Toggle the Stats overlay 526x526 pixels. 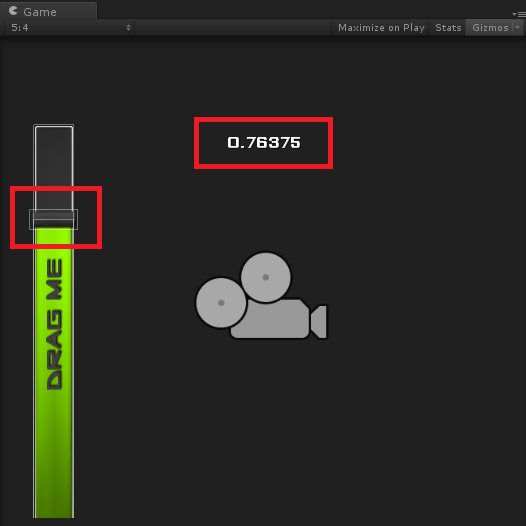tap(448, 28)
